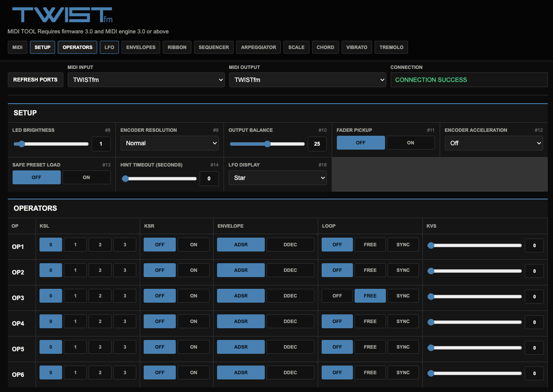Show the TREMOLO section
This screenshot has height=392, width=553.
392,47
